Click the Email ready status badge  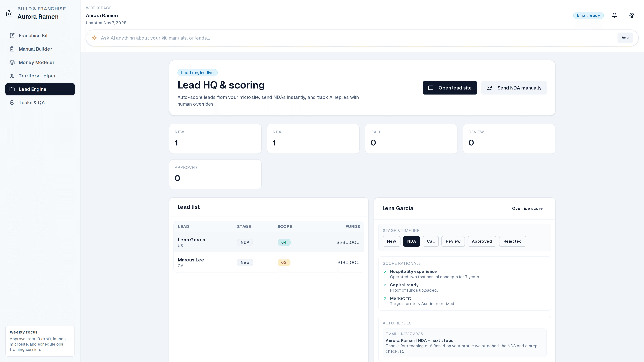pyautogui.click(x=588, y=15)
